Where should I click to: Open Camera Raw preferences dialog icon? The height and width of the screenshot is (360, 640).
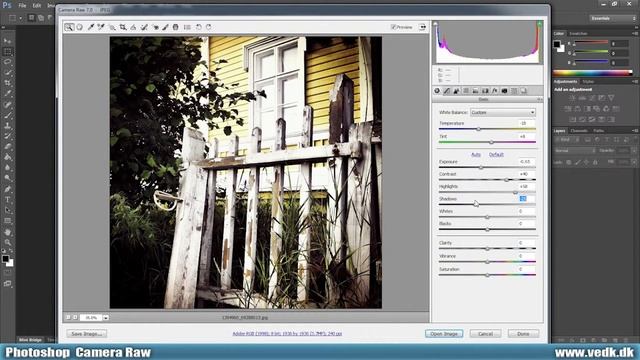[187, 27]
